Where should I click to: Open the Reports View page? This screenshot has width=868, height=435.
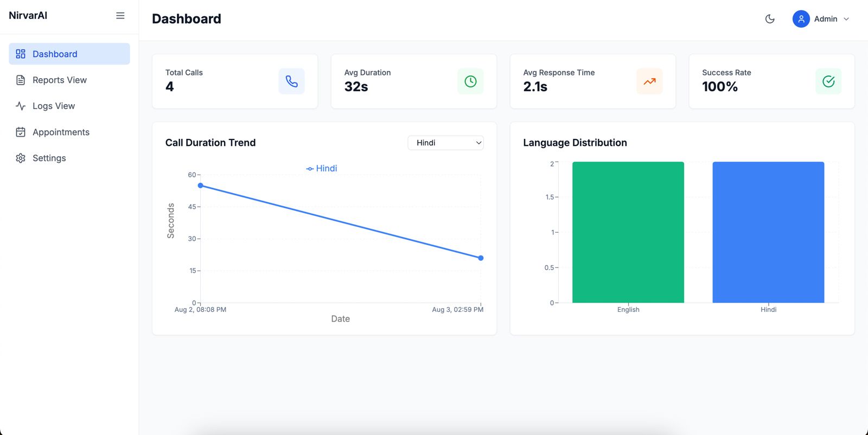[59, 80]
